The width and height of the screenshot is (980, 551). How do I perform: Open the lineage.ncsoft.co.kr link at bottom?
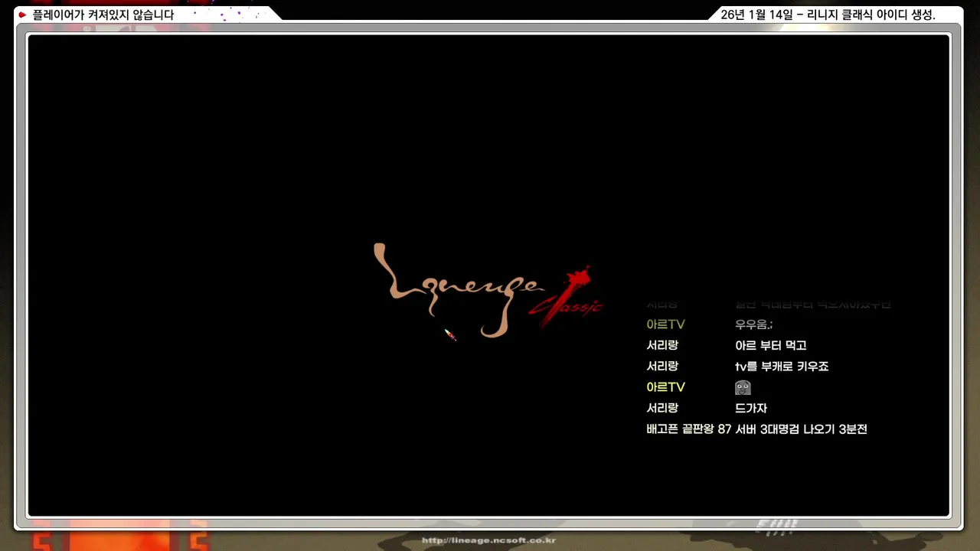[488, 540]
